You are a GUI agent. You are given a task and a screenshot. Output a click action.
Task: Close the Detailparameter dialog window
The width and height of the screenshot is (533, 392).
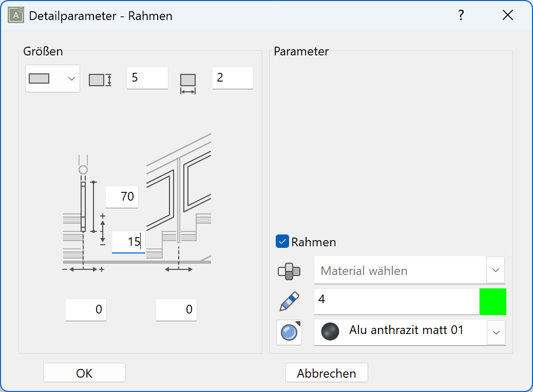pyautogui.click(x=508, y=15)
